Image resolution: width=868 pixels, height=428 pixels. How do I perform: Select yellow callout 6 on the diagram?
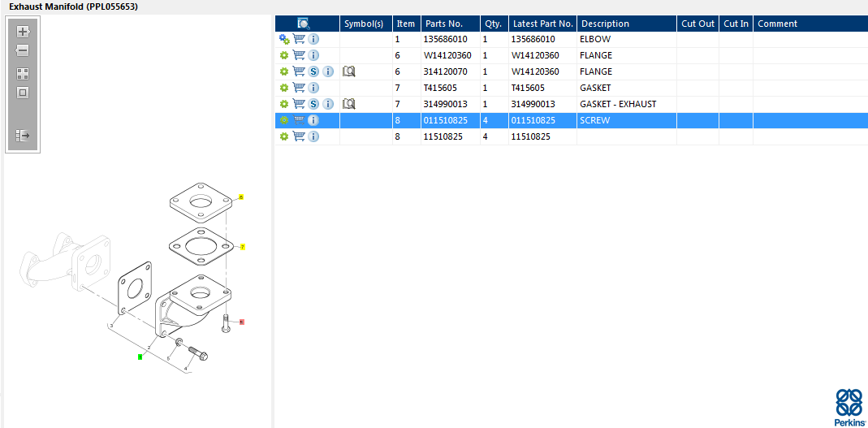(241, 197)
